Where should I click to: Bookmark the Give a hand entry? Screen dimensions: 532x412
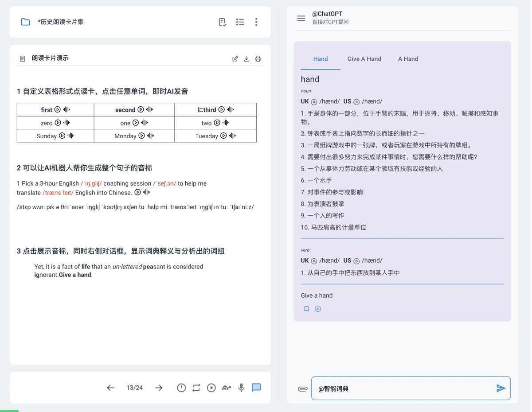coord(306,309)
